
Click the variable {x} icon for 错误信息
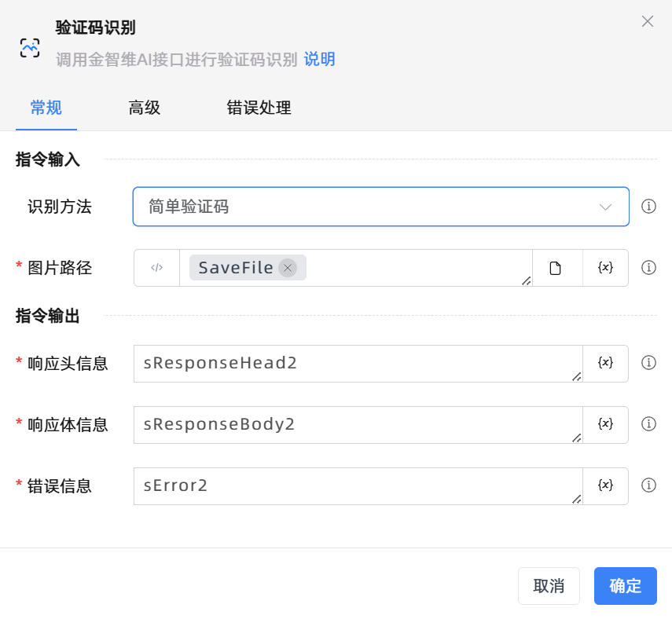click(x=605, y=485)
